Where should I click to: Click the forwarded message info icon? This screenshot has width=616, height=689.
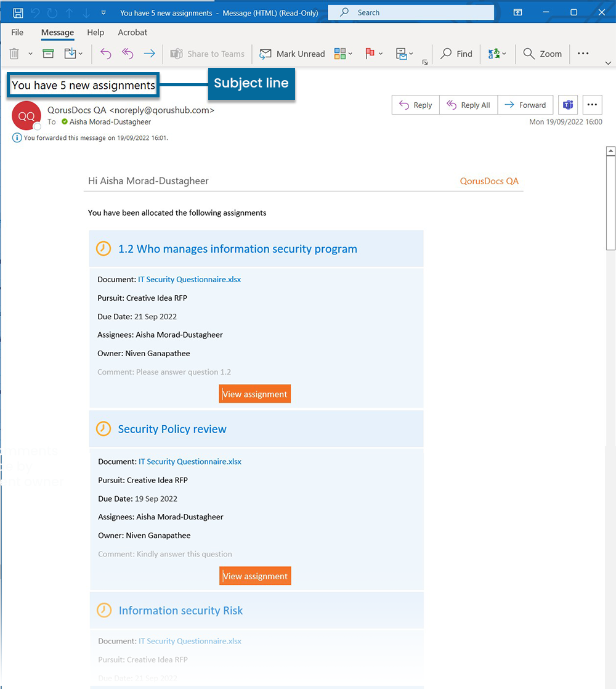17,138
